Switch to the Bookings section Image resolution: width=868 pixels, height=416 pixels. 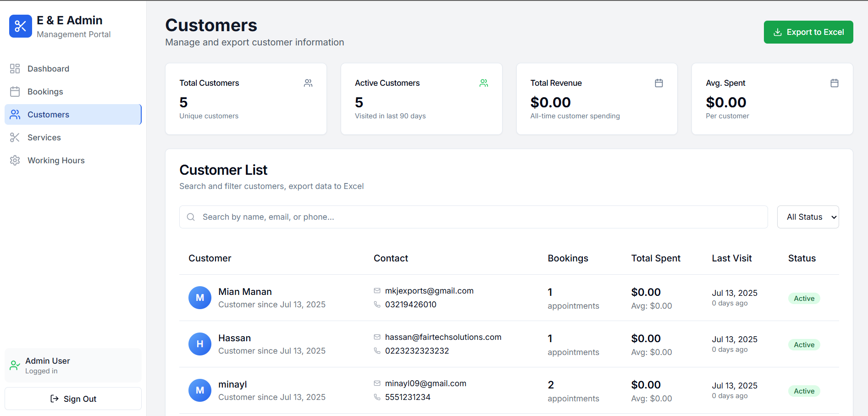(45, 91)
